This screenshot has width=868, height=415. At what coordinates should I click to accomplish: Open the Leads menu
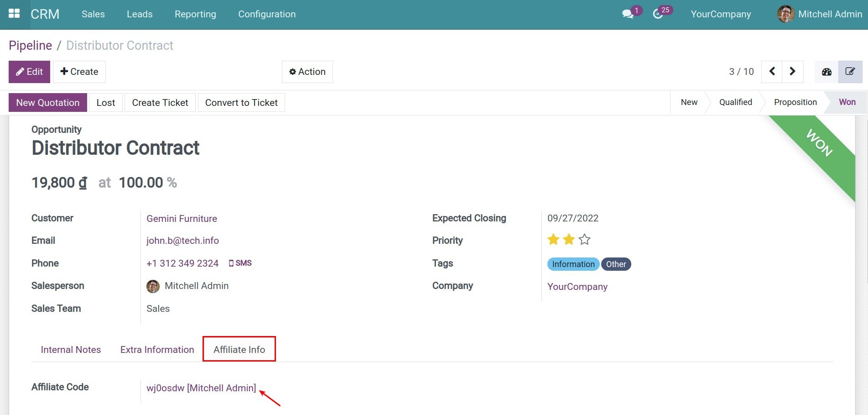click(x=139, y=14)
